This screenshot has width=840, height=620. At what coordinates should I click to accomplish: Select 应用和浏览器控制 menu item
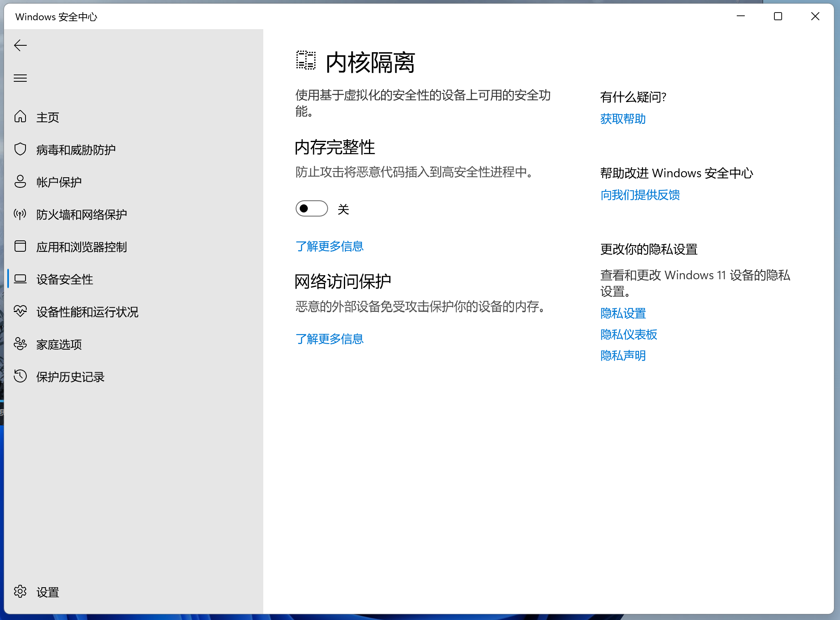(134, 246)
